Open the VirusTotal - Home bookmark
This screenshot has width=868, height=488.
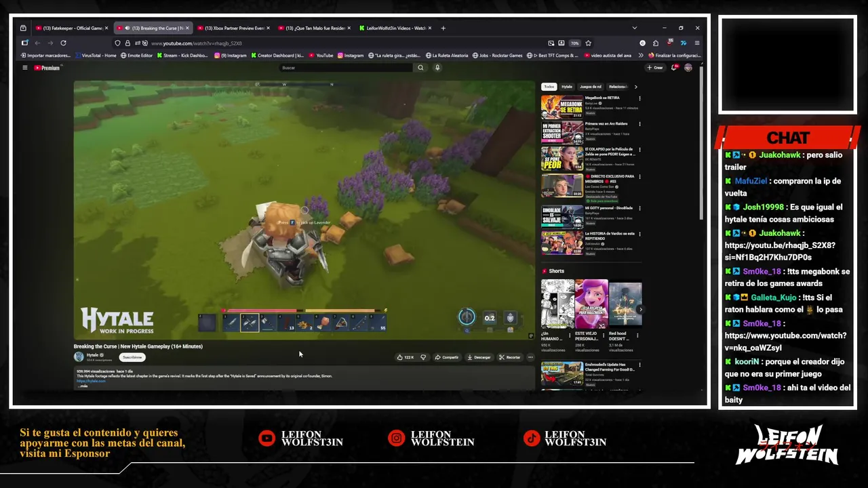[96, 56]
